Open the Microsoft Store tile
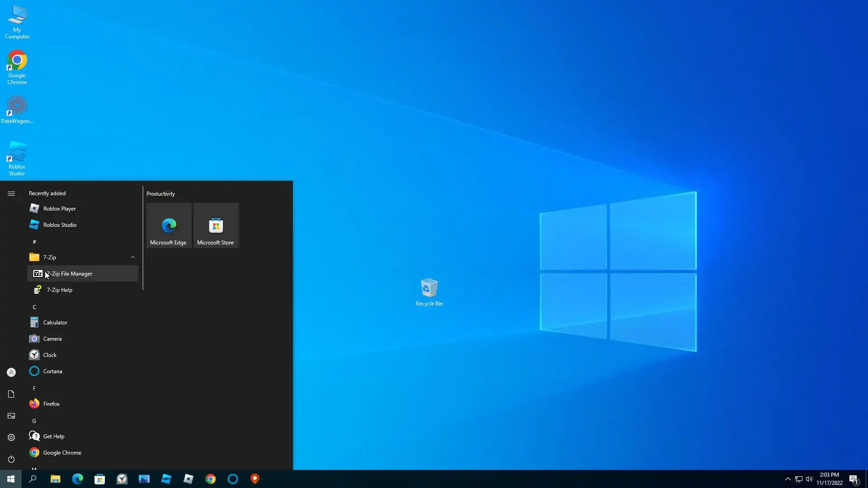The width and height of the screenshot is (868, 488). click(216, 225)
